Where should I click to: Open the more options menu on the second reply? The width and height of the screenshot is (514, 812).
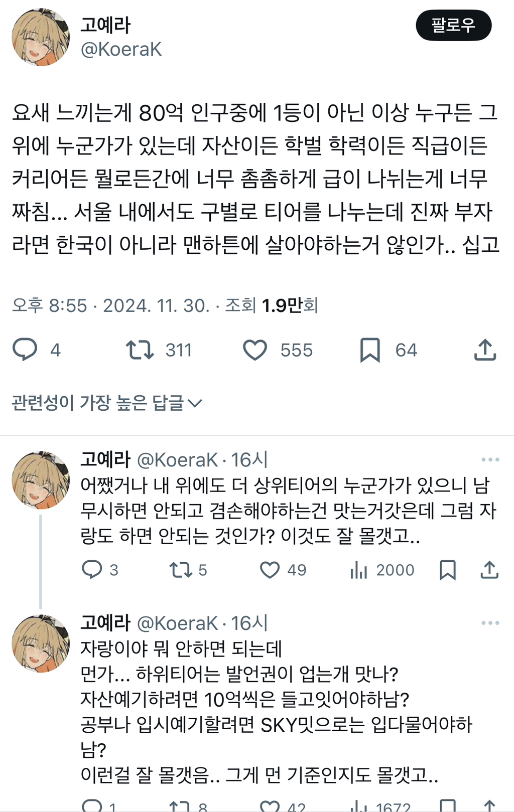pyautogui.click(x=490, y=623)
